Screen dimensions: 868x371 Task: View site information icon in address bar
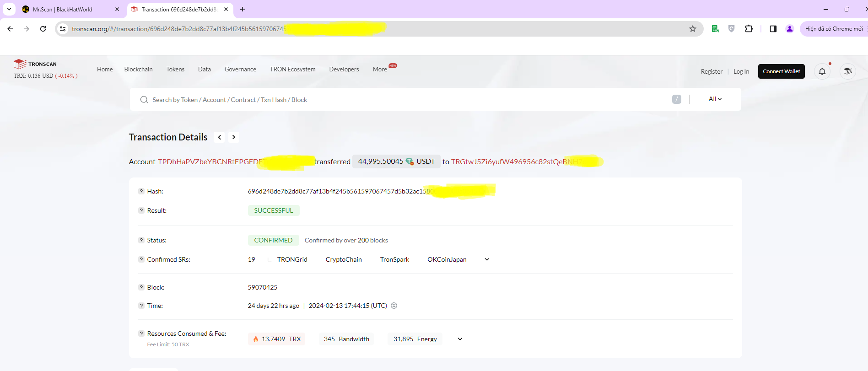63,29
